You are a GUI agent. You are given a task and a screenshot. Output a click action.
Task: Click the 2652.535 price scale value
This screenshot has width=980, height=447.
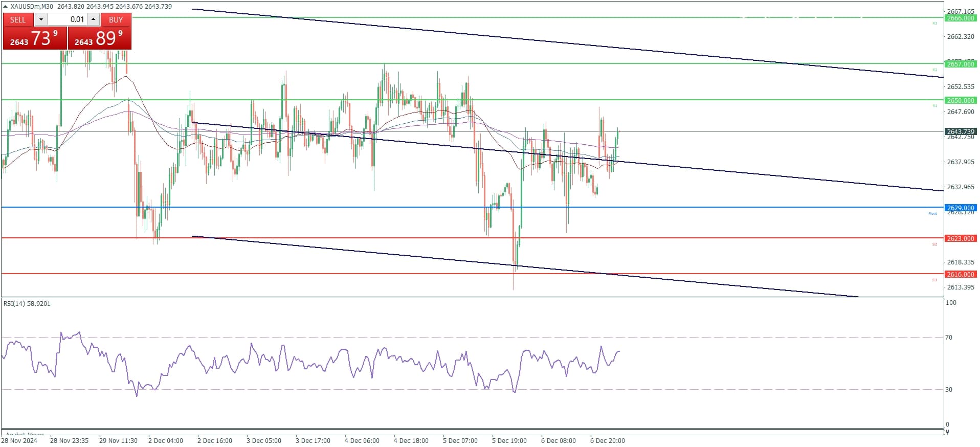(961, 86)
